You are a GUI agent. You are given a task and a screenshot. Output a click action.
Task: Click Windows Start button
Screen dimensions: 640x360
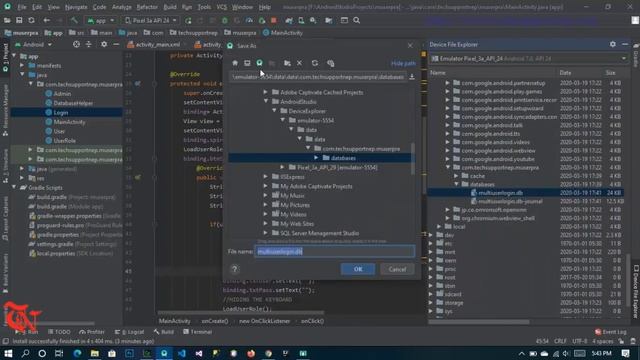(x=8, y=353)
